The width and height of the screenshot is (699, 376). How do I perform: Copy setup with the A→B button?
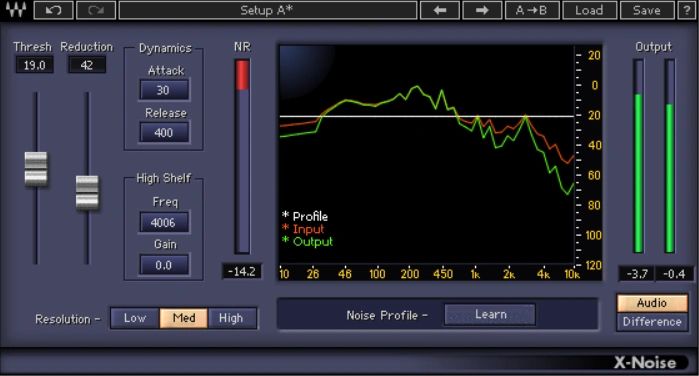532,10
